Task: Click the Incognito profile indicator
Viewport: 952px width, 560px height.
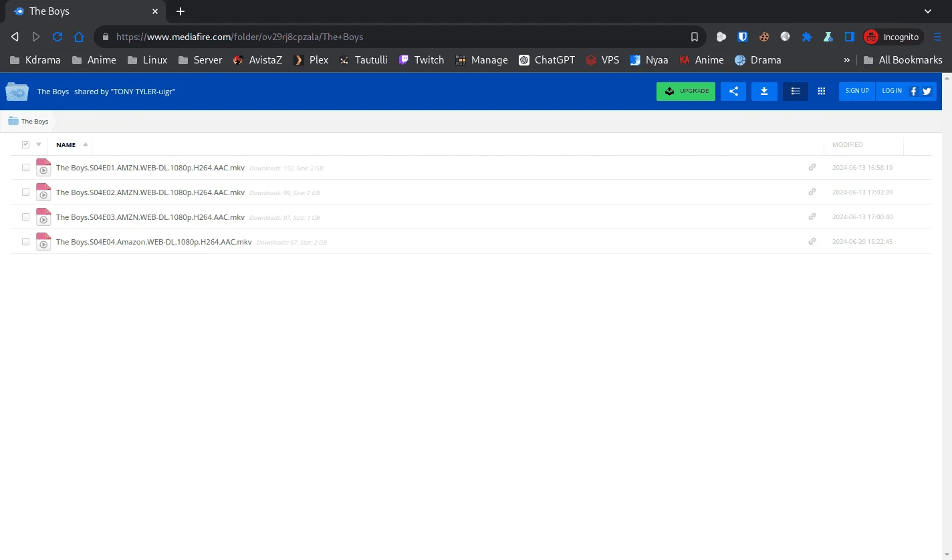Action: pos(893,37)
